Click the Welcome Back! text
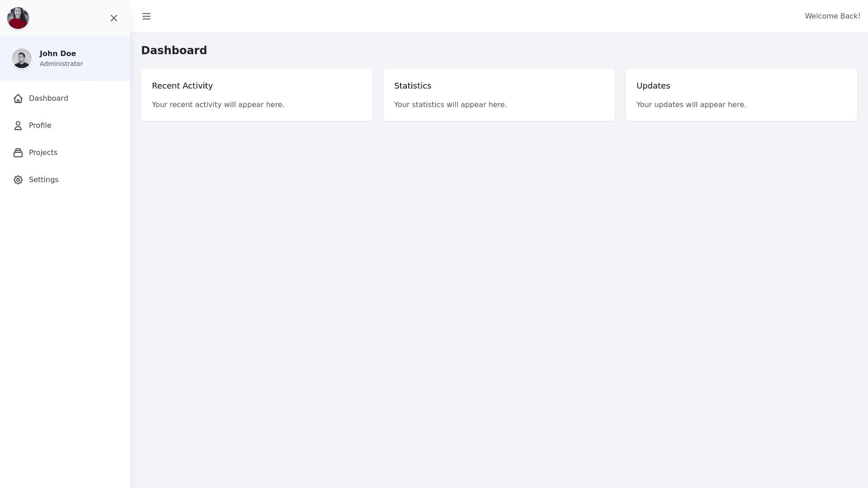The height and width of the screenshot is (488, 868). click(x=832, y=16)
